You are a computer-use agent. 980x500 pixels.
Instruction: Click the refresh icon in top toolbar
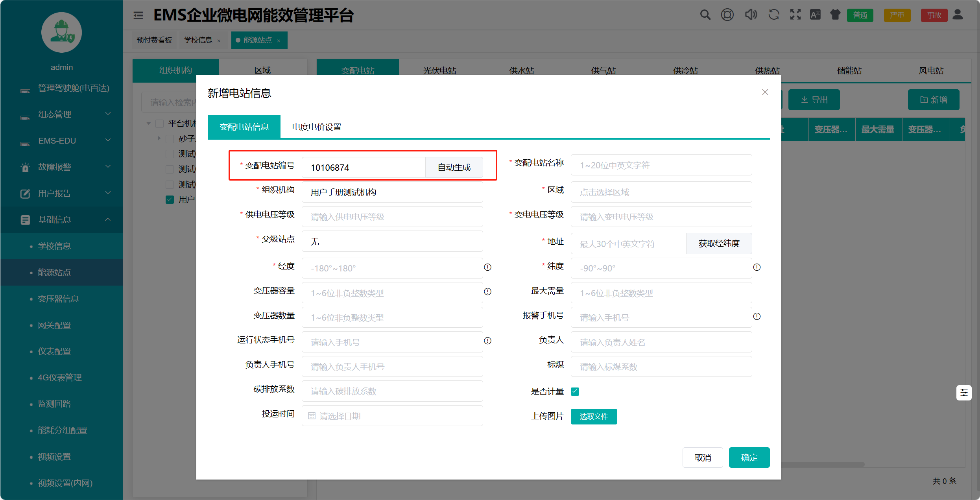point(773,15)
